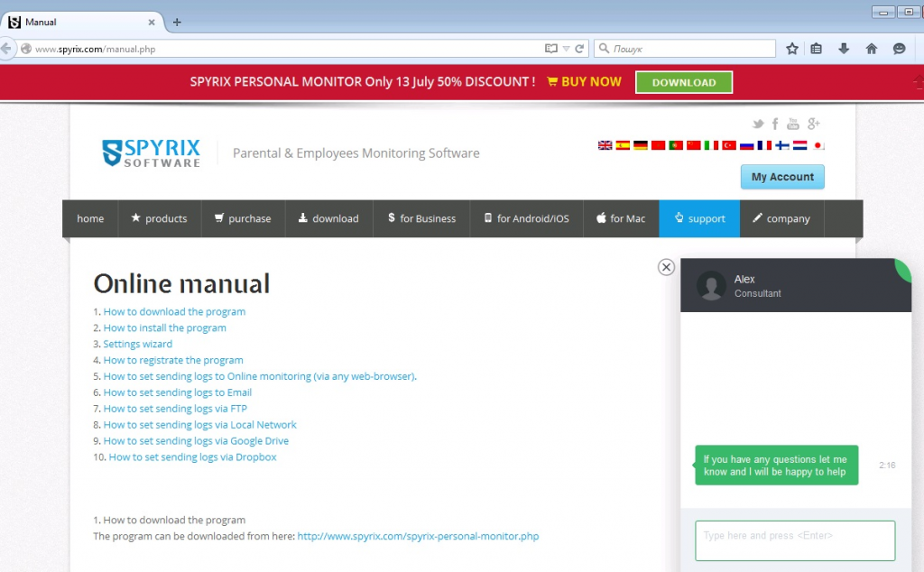Focus the chat message input field
Image resolution: width=924 pixels, height=572 pixels.
[x=794, y=540]
